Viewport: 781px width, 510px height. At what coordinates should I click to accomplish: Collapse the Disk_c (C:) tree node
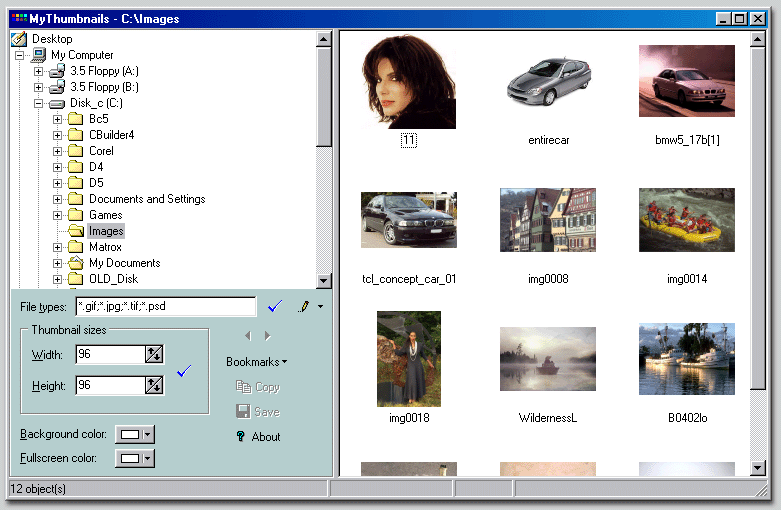coord(38,104)
